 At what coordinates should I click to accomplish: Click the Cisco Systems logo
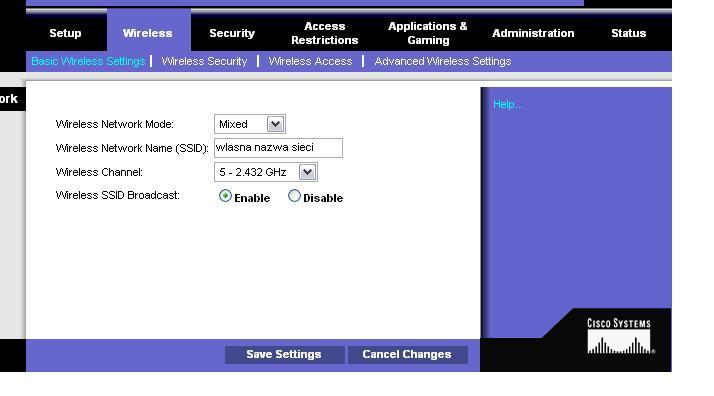[x=620, y=336]
